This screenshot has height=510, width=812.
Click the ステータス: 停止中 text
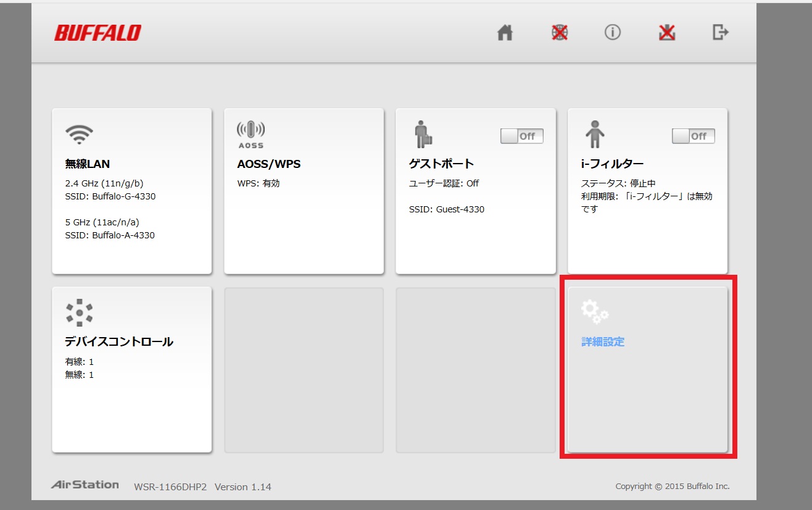point(618,183)
